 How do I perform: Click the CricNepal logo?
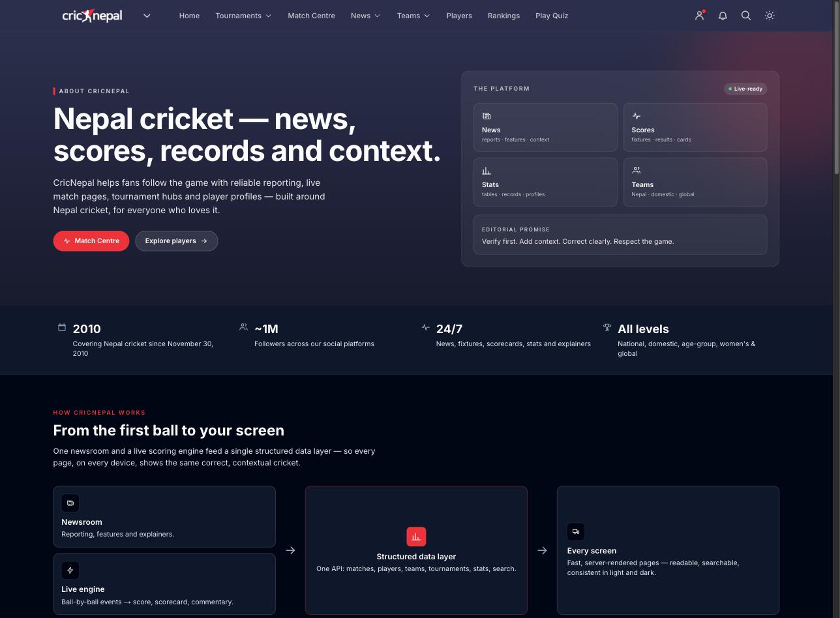[92, 16]
